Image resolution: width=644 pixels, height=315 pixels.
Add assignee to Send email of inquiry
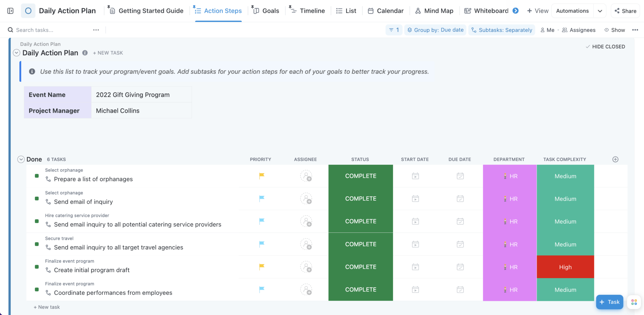306,199
